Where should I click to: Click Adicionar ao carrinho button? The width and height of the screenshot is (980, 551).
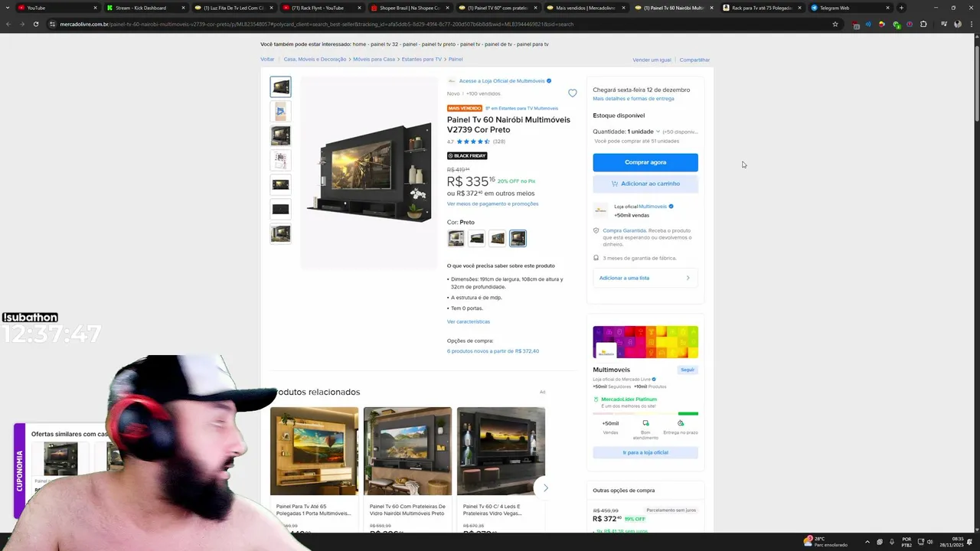click(645, 184)
